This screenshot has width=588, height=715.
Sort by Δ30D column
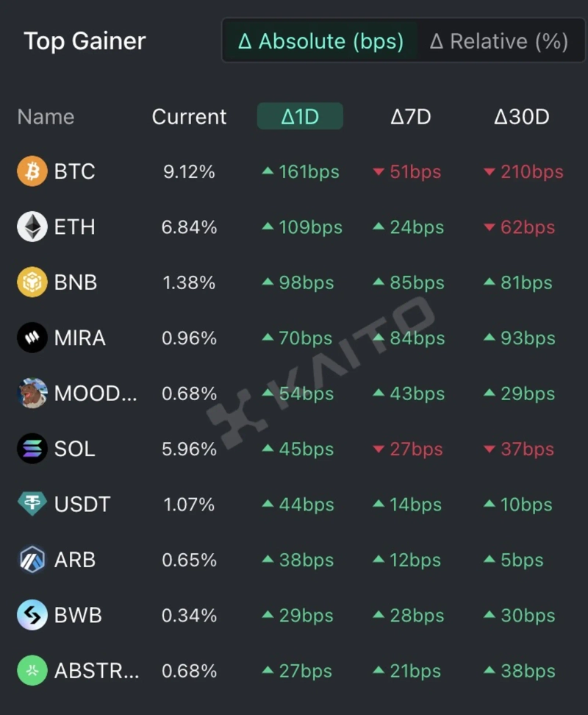click(521, 117)
